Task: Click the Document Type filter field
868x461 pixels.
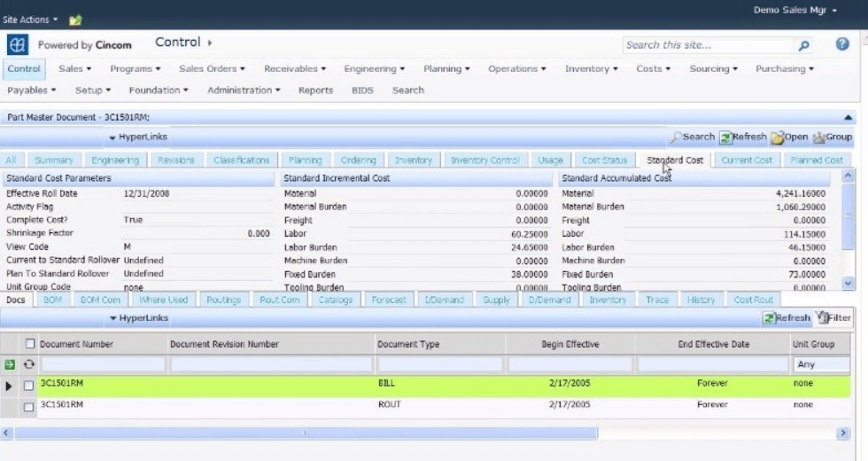Action: (440, 364)
